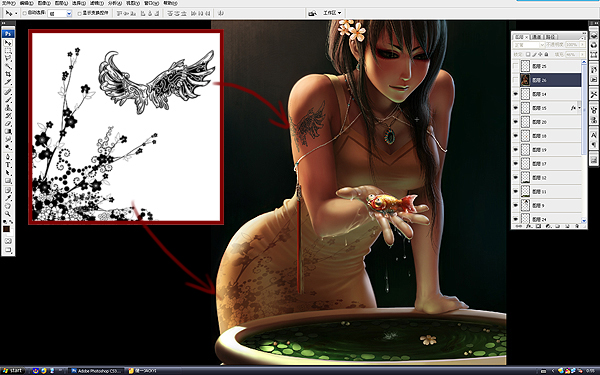
Task: Expand the fx effects arrow on layer 15
Action: tap(579, 108)
